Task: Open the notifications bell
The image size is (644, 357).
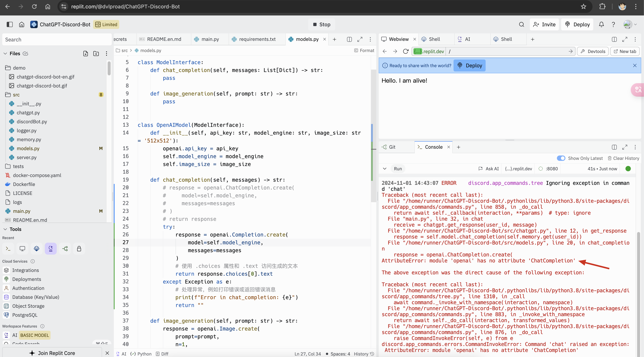Action: coord(601,24)
